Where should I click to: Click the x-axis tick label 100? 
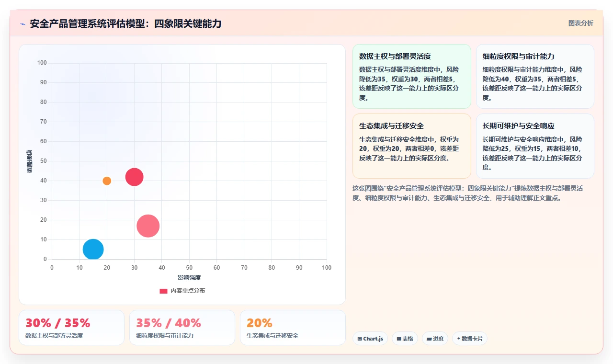327,268
